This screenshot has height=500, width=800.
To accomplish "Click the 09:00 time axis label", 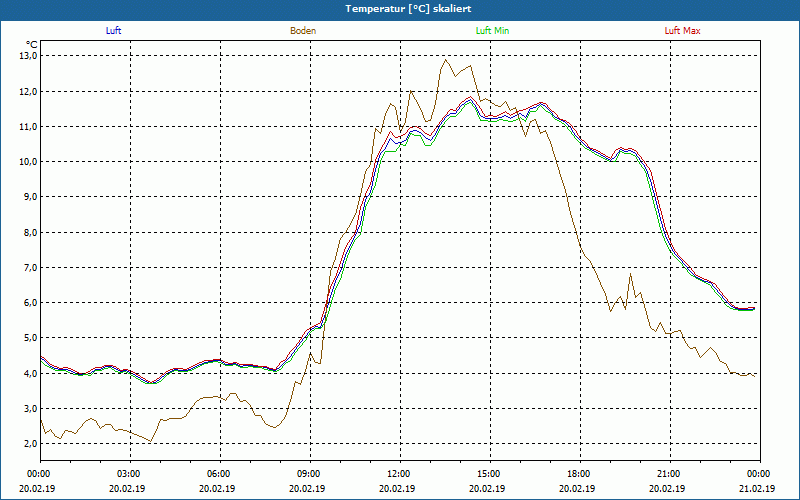I will [310, 474].
